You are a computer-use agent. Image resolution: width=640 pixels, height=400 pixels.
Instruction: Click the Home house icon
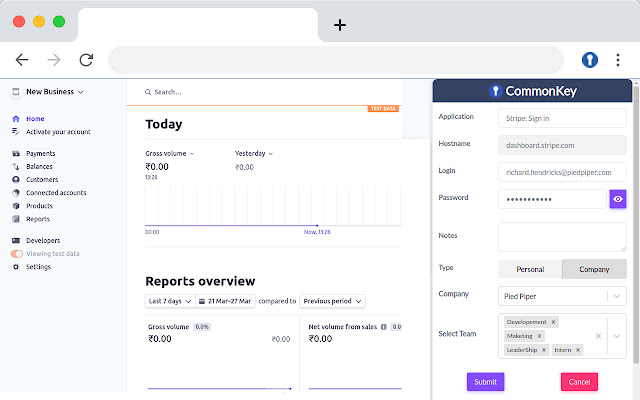16,119
